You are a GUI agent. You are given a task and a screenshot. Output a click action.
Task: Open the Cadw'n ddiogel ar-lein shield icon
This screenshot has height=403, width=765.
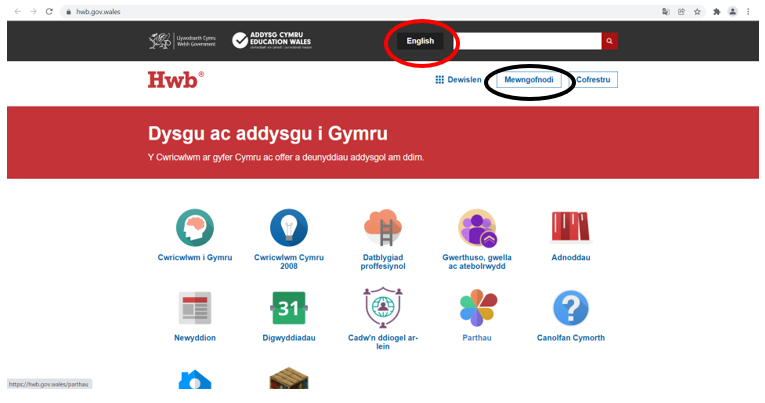tap(383, 308)
